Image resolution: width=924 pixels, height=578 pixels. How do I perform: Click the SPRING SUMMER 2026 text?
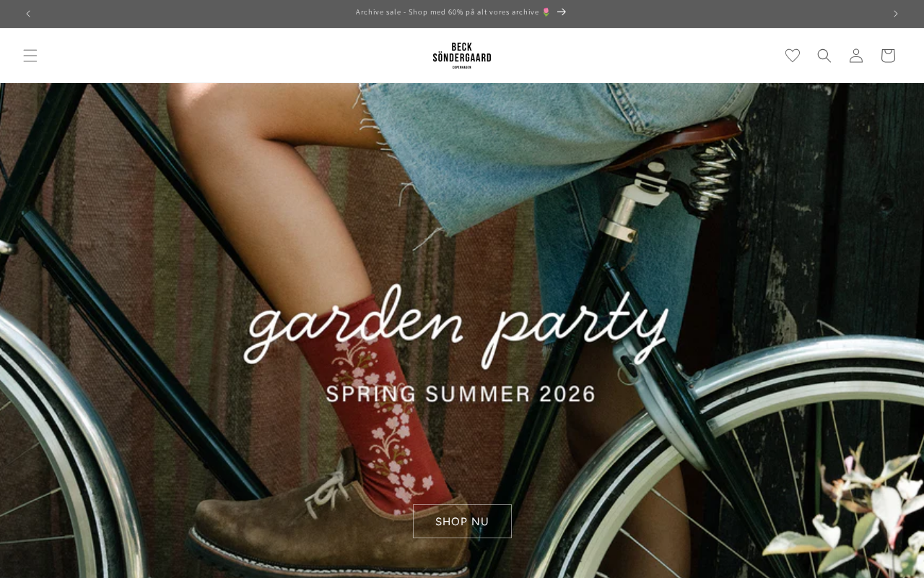[x=461, y=394]
